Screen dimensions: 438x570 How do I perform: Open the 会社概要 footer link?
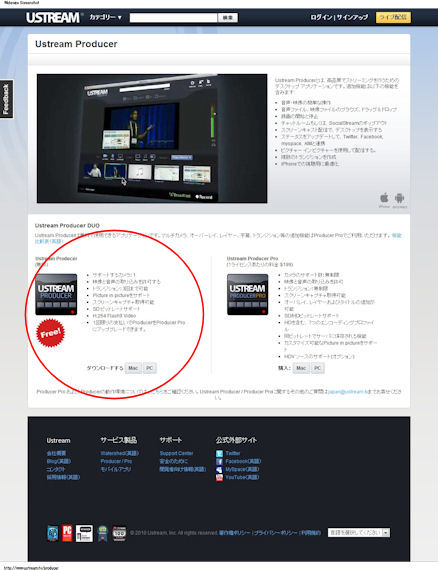56,453
